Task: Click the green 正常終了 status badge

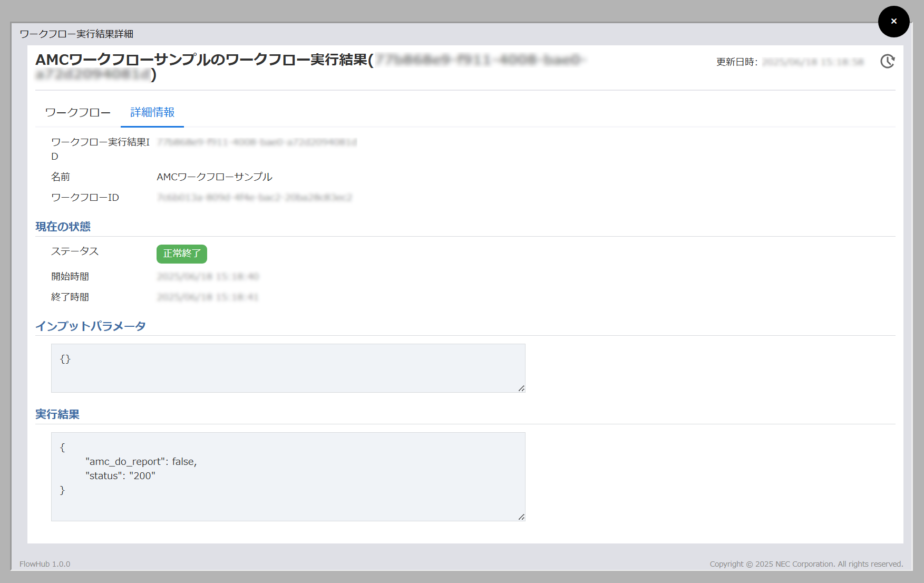Action: pos(182,254)
